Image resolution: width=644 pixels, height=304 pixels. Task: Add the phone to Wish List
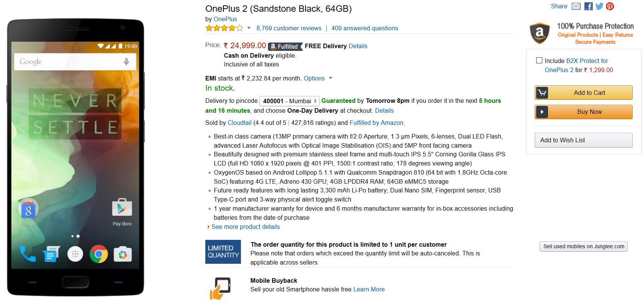583,140
